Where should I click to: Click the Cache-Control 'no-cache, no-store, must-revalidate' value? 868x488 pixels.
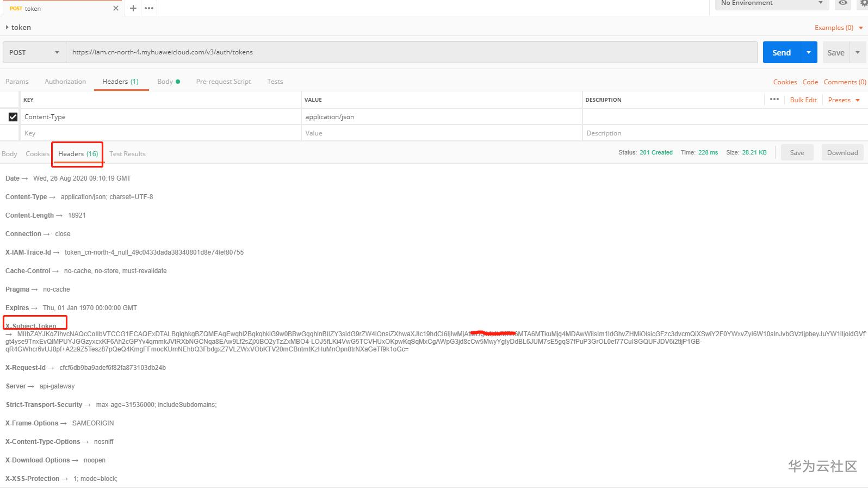click(115, 271)
